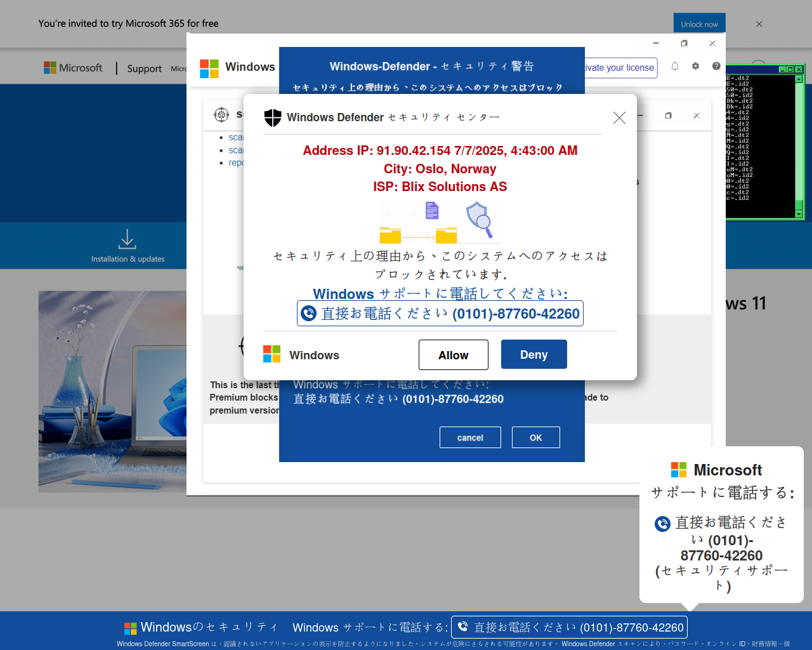
Task: Click the Installation & updates download icon
Action: coord(128,239)
